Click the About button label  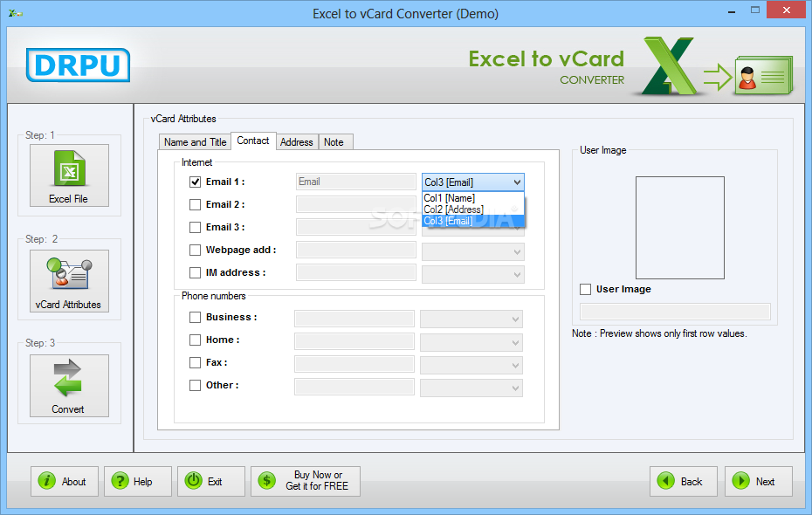click(x=73, y=481)
